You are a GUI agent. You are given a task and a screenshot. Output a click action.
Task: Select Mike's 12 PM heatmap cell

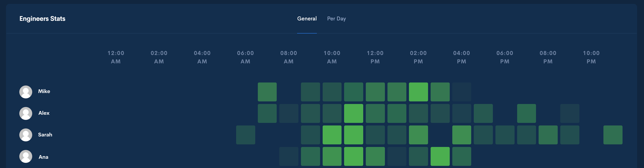375,92
